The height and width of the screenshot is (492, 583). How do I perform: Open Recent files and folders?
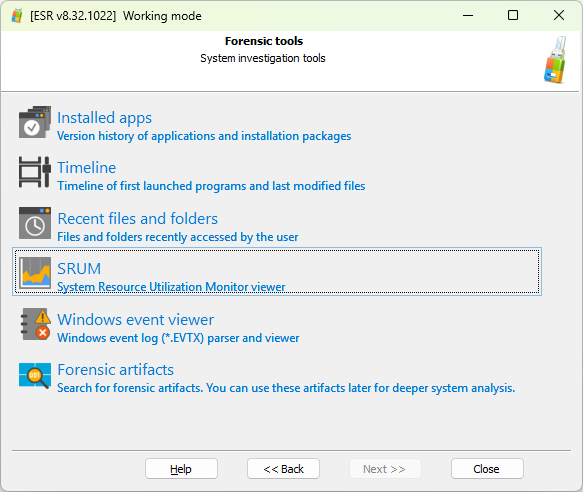(x=138, y=219)
